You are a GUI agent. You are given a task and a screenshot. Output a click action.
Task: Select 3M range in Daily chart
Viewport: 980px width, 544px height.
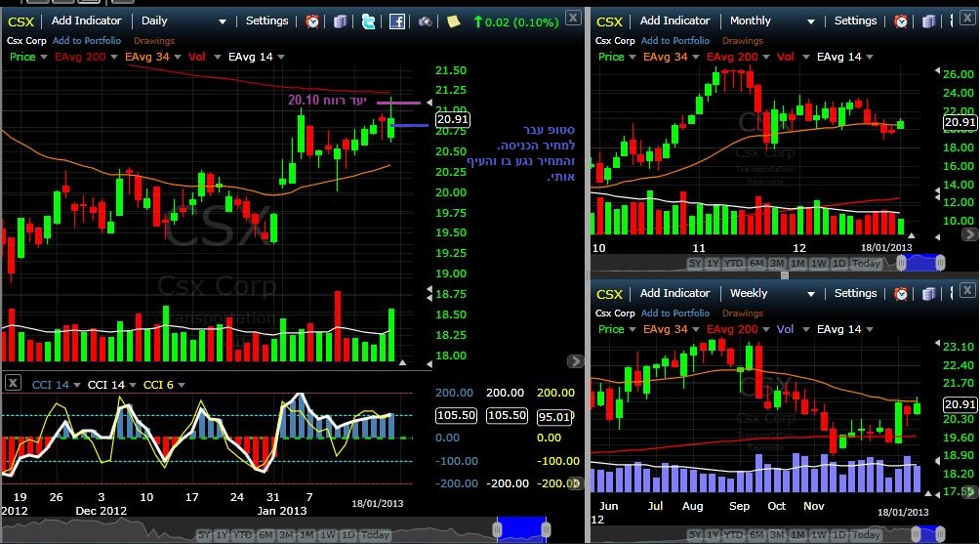286,535
